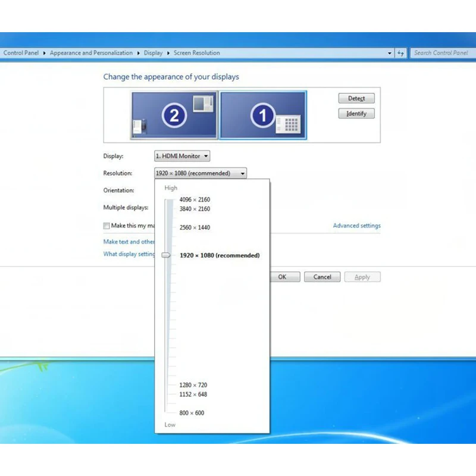
Task: Select monitor 2 display thumbnail
Action: (x=174, y=115)
